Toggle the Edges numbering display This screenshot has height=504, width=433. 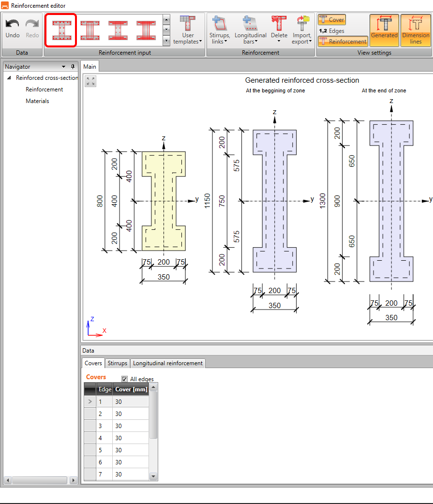coord(332,31)
